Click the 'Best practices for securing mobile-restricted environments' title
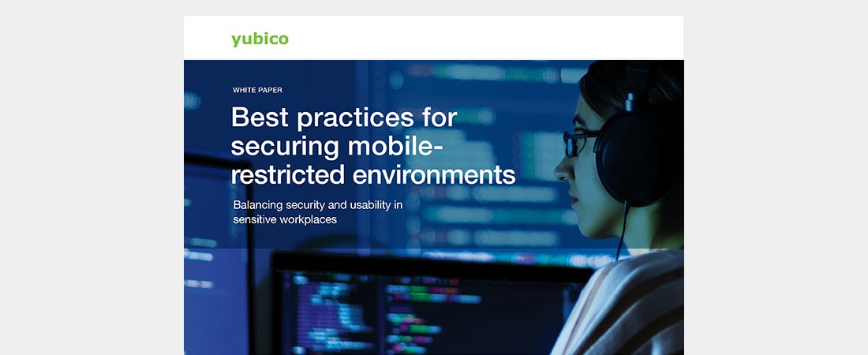Image resolution: width=868 pixels, height=355 pixels. click(373, 146)
